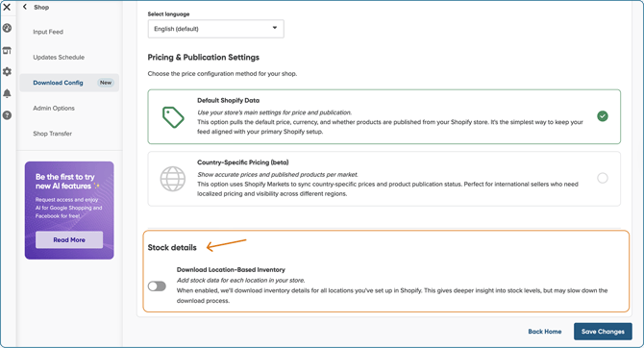This screenshot has height=348, width=644.
Task: Click the Back Home link
Action: (545, 332)
